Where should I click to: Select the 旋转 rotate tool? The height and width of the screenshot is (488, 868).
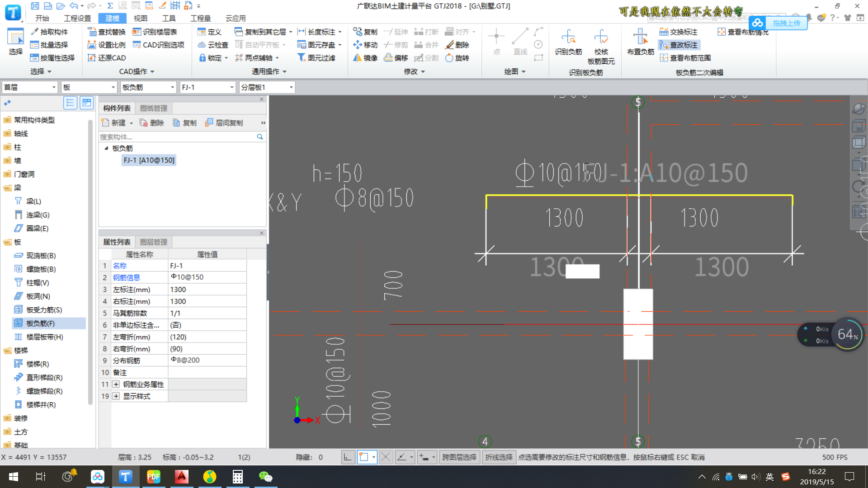coord(458,58)
